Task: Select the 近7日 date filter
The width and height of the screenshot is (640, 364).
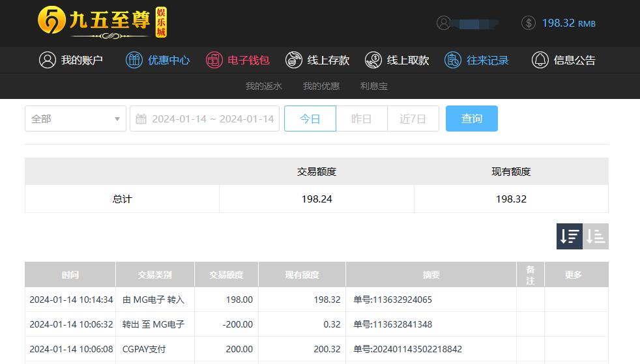Action: [x=413, y=119]
